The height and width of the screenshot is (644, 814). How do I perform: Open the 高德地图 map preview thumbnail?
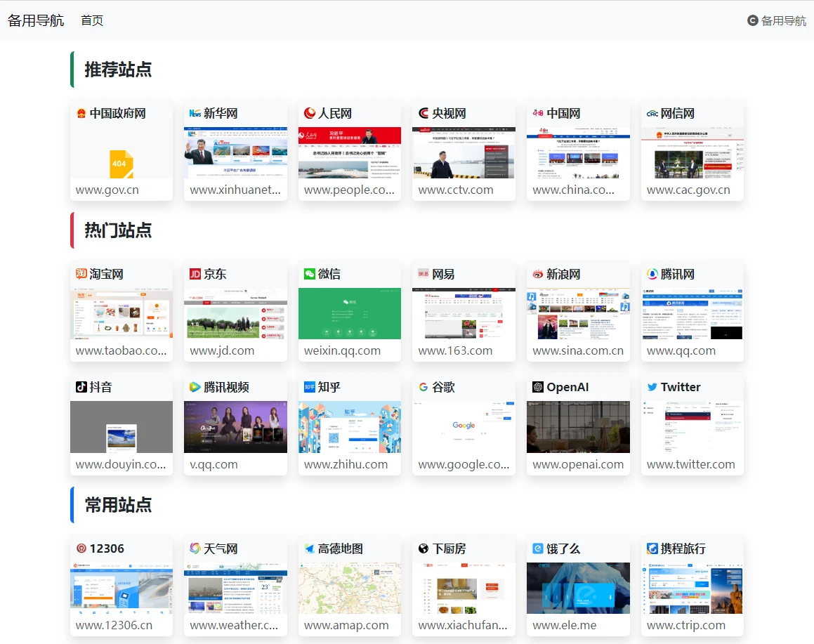coord(350,588)
